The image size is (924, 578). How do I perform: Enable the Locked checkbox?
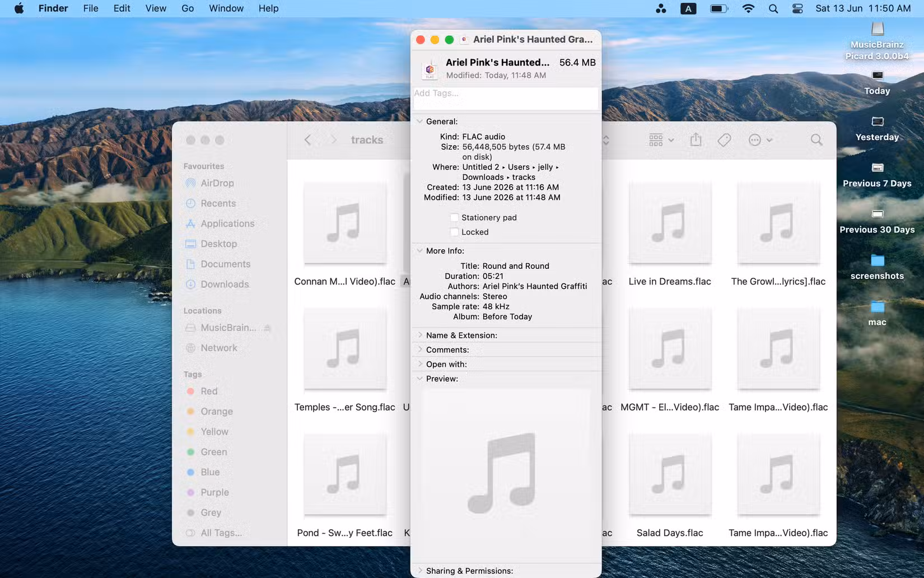454,232
